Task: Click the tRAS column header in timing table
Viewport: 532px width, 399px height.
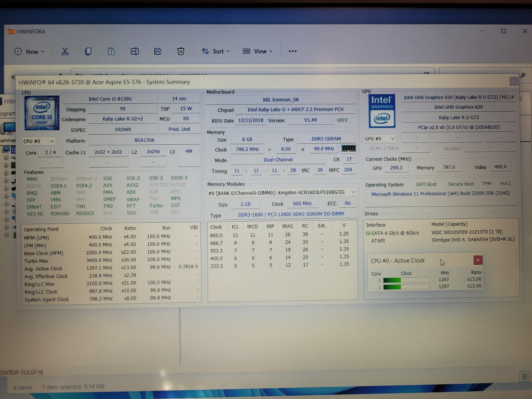Action: 287,226
